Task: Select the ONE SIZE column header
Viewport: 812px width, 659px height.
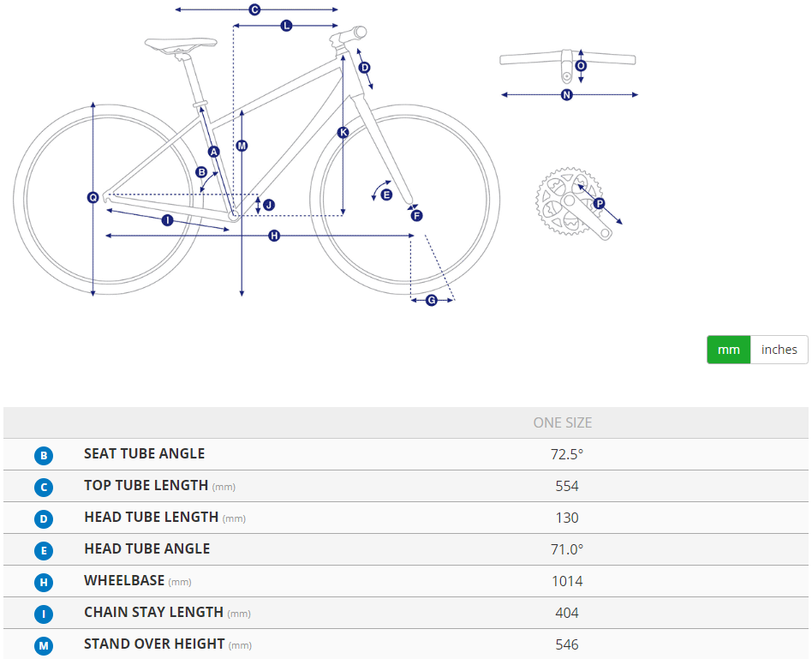Action: pos(563,422)
